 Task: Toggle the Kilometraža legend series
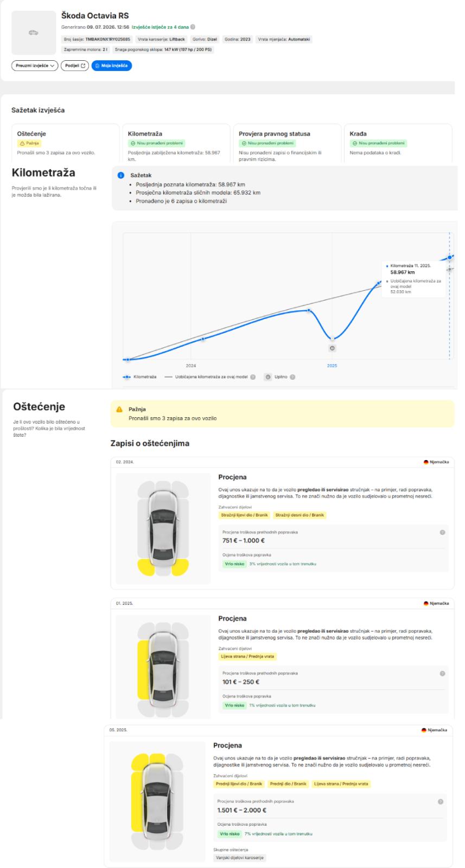coord(139,377)
